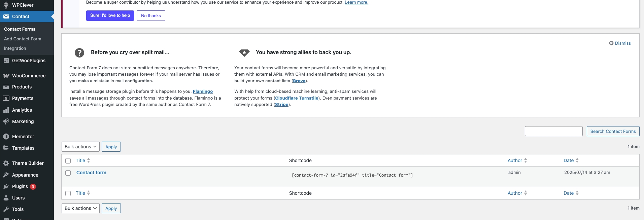Toggle select-all checkbox in table header

[68, 161]
